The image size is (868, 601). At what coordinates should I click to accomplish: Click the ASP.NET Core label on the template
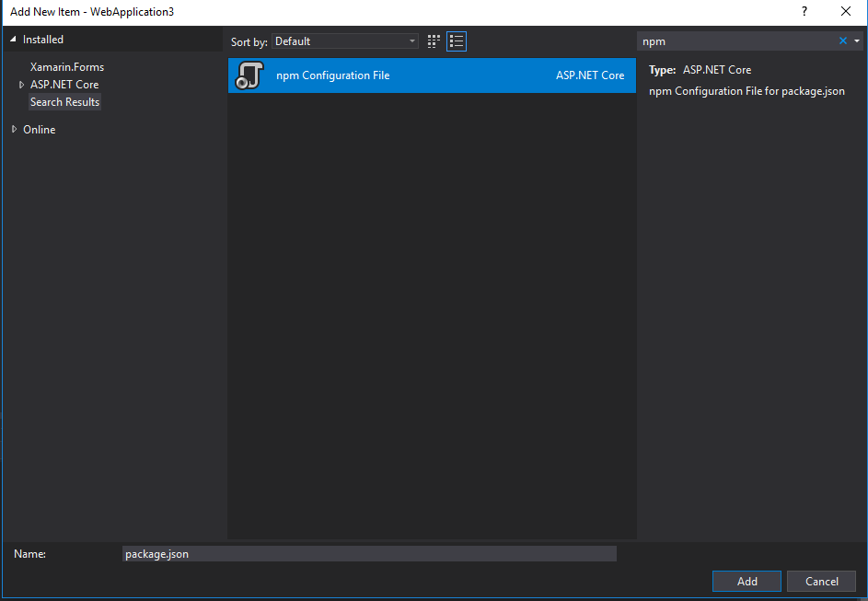coord(590,75)
